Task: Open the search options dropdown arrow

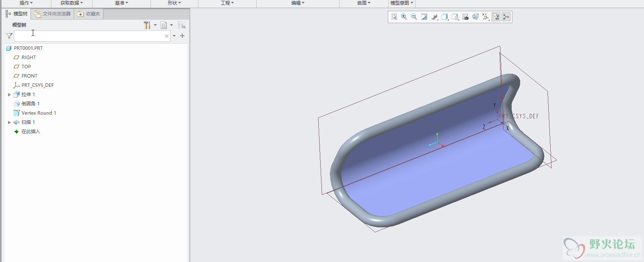Action: tap(174, 36)
